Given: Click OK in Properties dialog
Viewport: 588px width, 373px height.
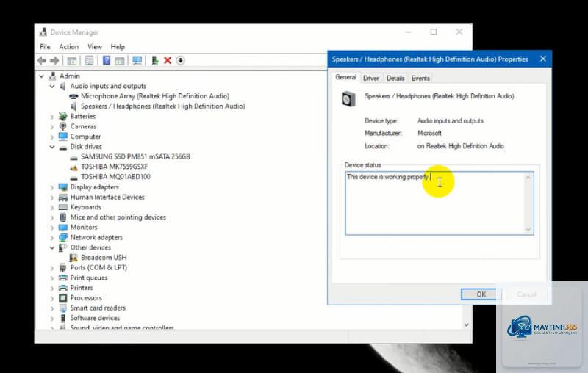Looking at the screenshot, I should tap(481, 294).
